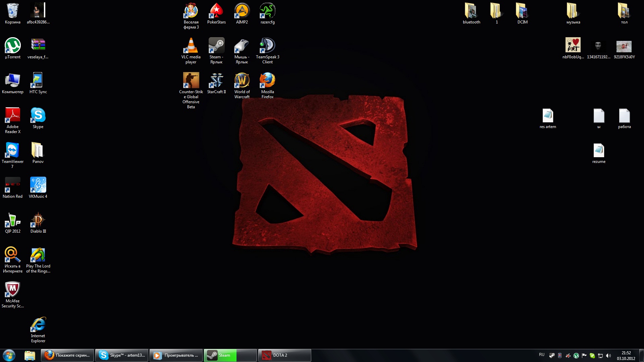Select the Adobe Reader X shortcut
Screen dimensions: 644x362
pyautogui.click(x=13, y=120)
